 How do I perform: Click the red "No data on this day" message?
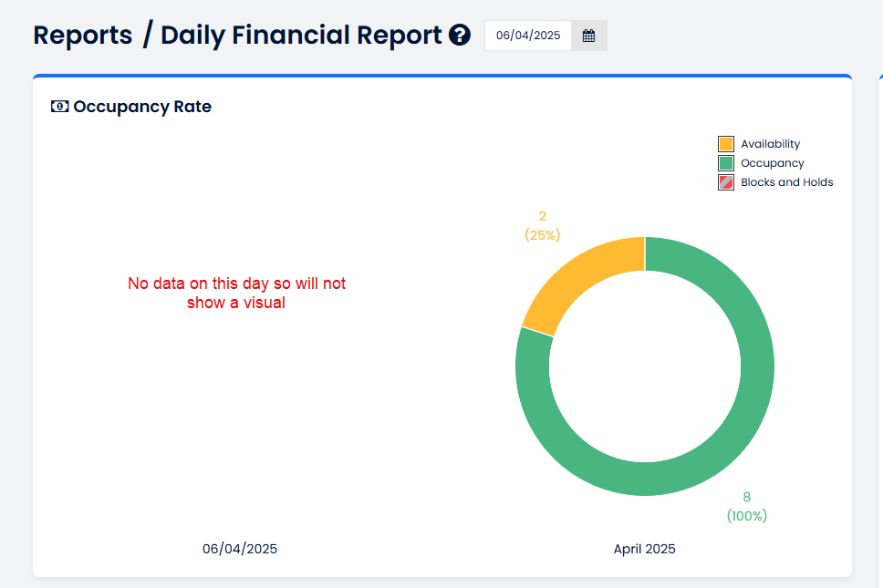pos(236,293)
